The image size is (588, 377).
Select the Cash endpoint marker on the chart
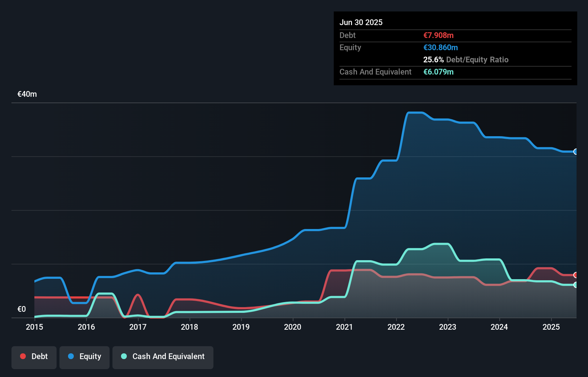point(576,285)
